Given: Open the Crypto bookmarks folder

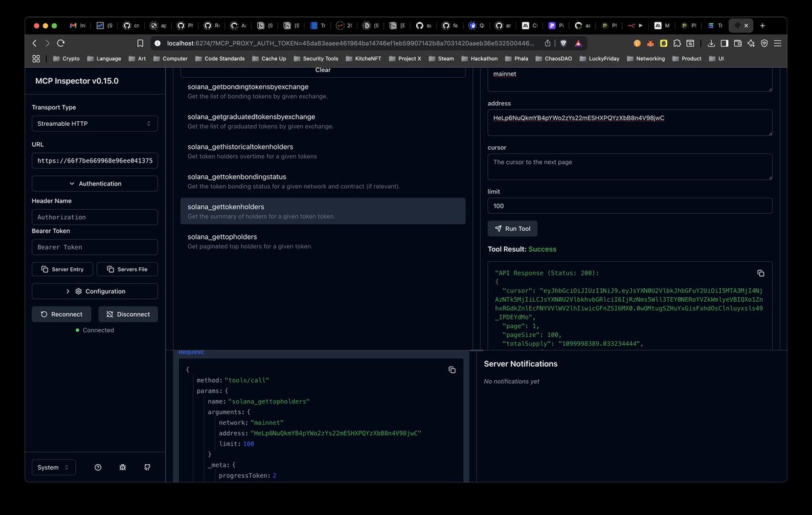Looking at the screenshot, I should click(x=66, y=58).
